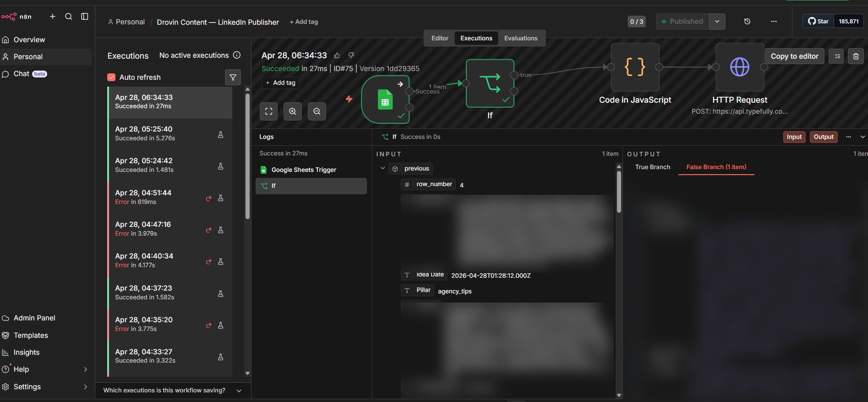
Task: Select If log entry
Action: click(311, 186)
